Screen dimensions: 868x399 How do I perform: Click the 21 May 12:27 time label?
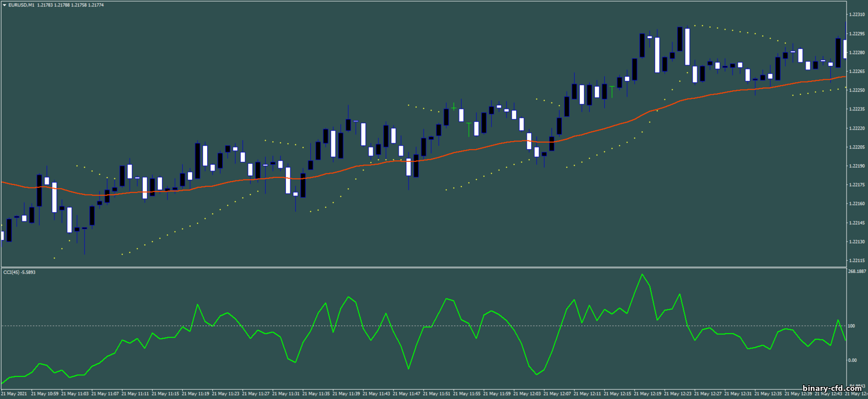708,394
